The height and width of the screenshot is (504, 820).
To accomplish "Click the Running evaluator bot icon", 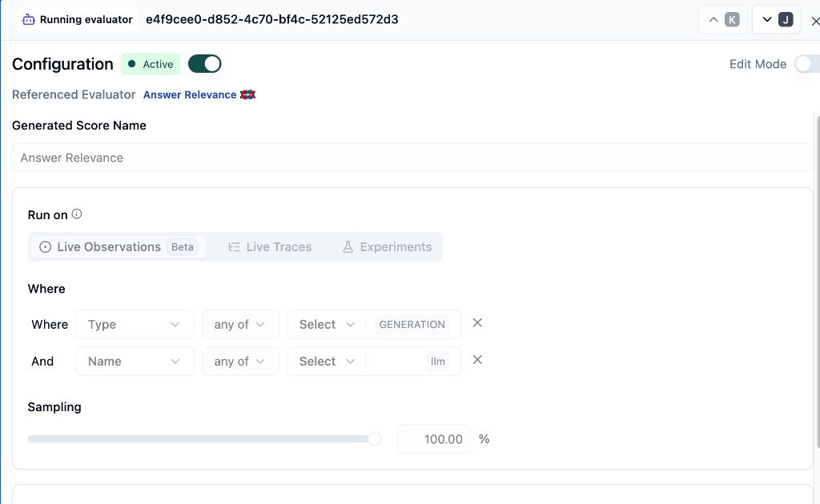I will [x=29, y=19].
